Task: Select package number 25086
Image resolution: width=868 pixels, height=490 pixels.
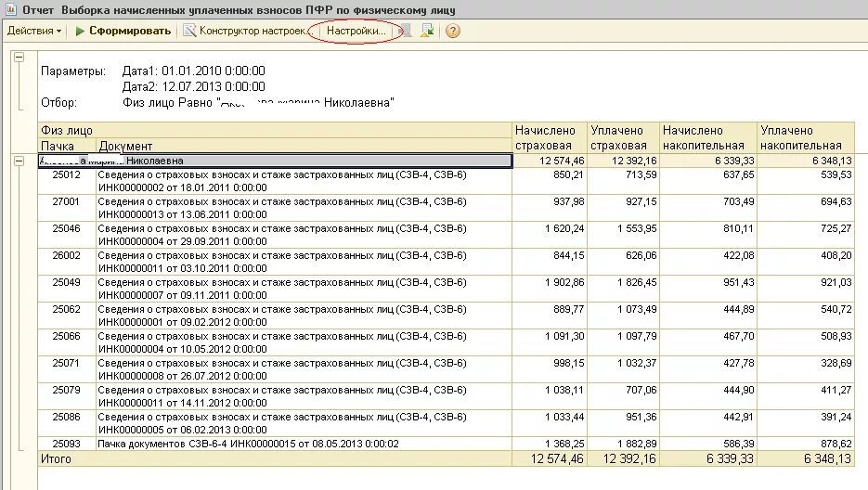Action: click(67, 417)
